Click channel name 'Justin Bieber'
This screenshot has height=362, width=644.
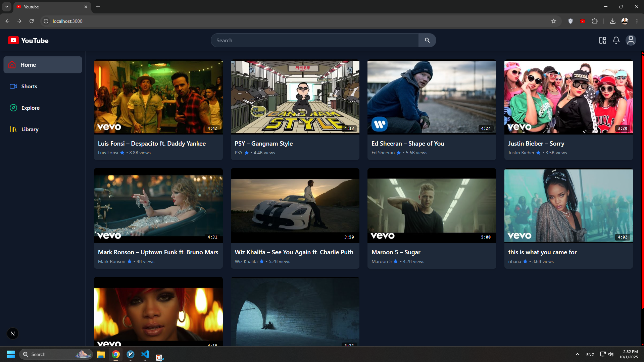coord(521,153)
